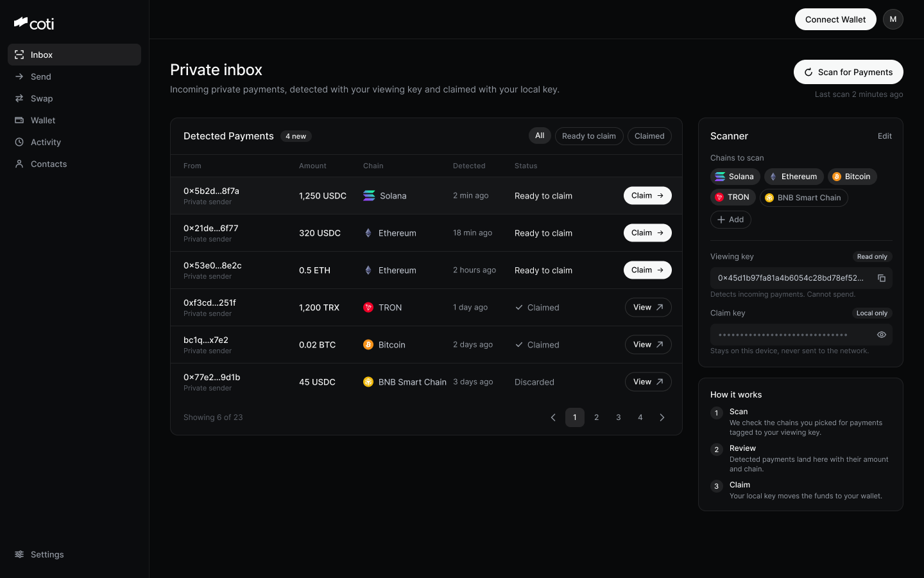The width and height of the screenshot is (924, 578).
Task: Open Wallet from sidebar
Action: (x=74, y=120)
